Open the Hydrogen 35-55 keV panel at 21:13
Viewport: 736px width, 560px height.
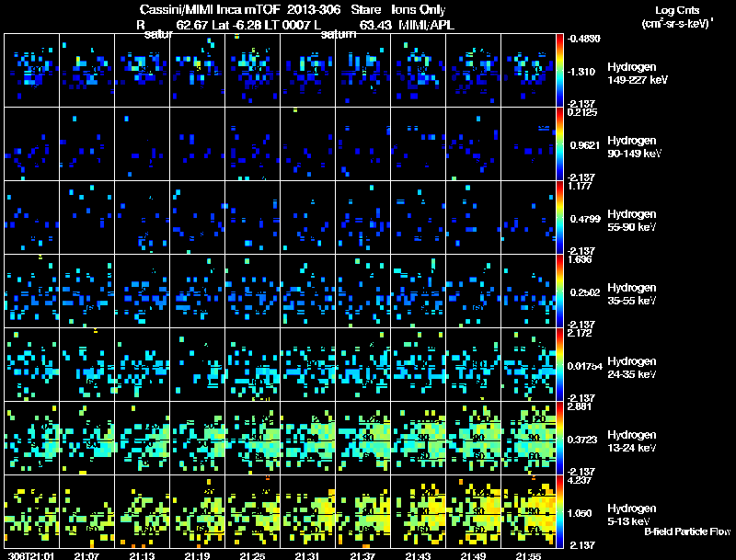click(143, 291)
